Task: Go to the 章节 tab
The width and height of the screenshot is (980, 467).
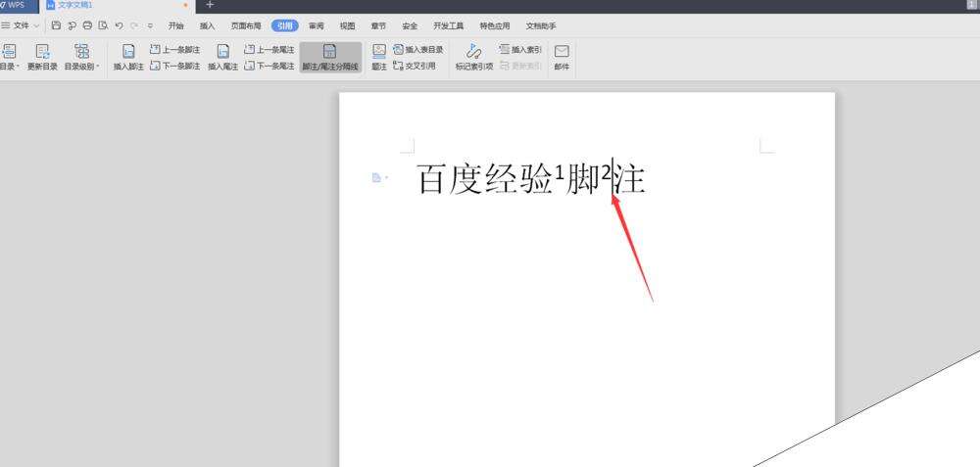Action: [x=378, y=26]
